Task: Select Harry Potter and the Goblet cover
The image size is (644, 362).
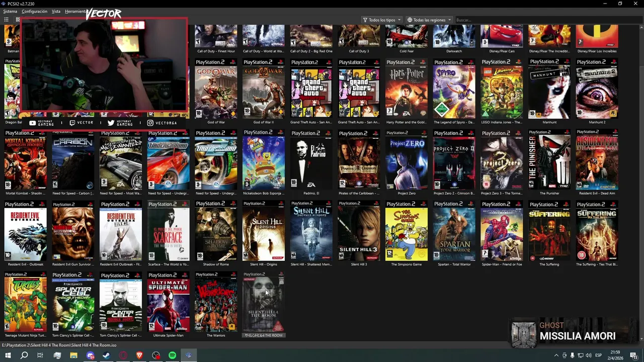Action: click(407, 89)
